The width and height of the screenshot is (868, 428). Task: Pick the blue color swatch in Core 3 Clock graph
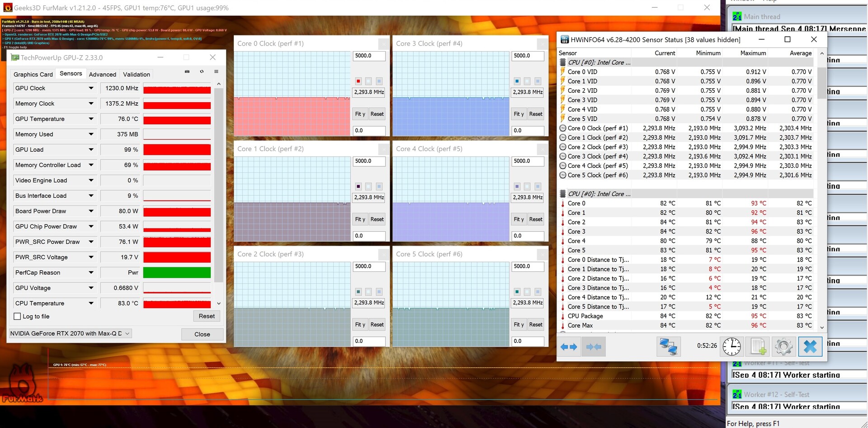[517, 81]
